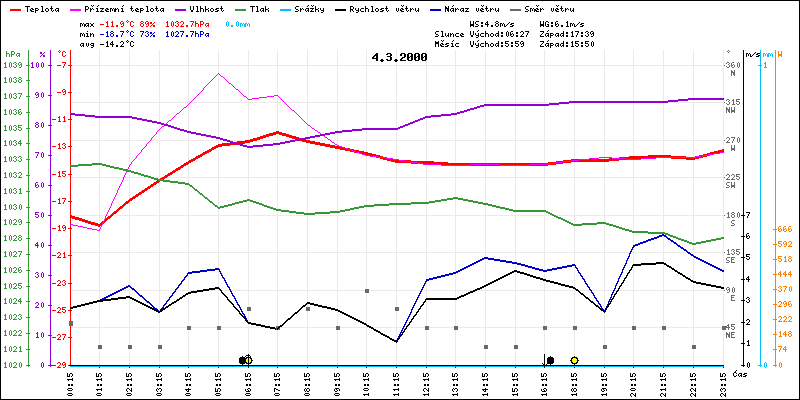Click the black moon marker near 16:15
The image size is (800, 400).
(550, 360)
